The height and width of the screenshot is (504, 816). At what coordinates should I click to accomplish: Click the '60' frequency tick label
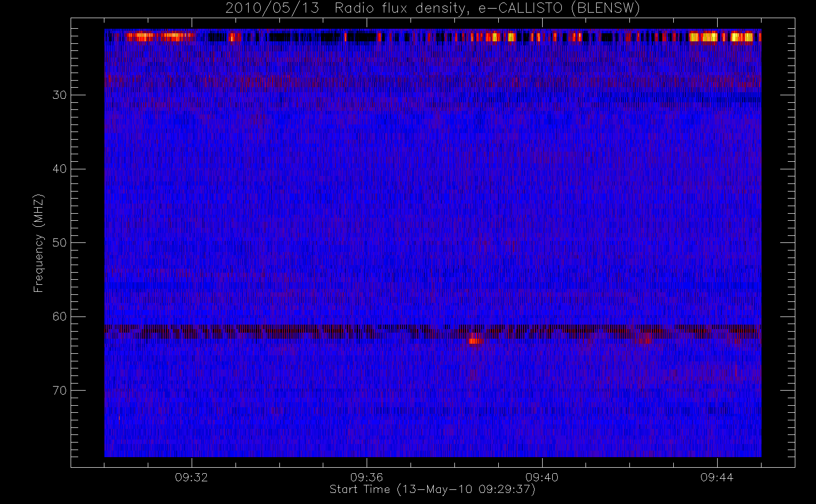click(60, 317)
